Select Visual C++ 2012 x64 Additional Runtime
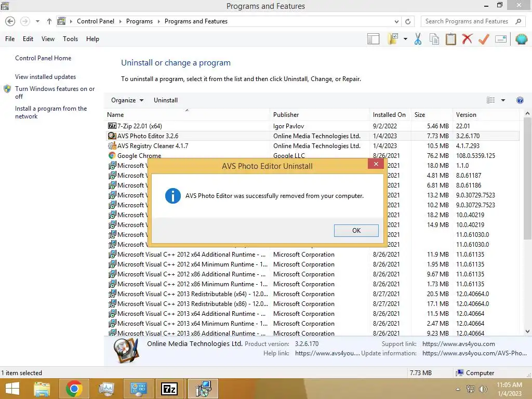 tap(312, 255)
